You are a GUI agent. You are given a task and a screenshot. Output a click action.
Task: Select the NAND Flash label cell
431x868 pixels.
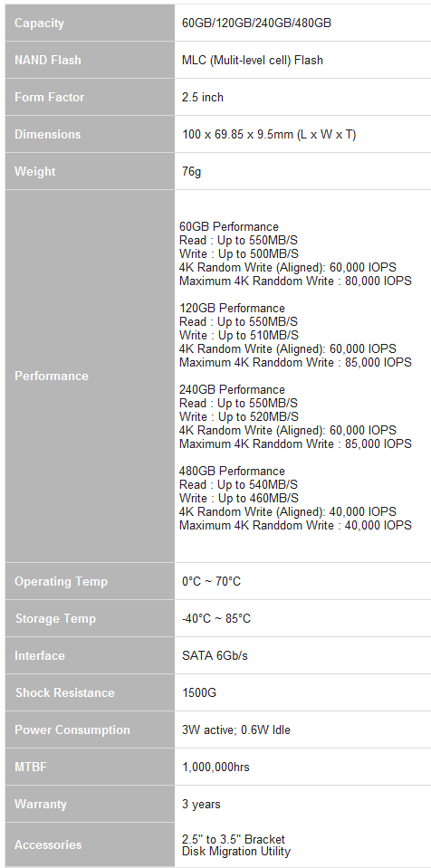pyautogui.click(x=90, y=60)
